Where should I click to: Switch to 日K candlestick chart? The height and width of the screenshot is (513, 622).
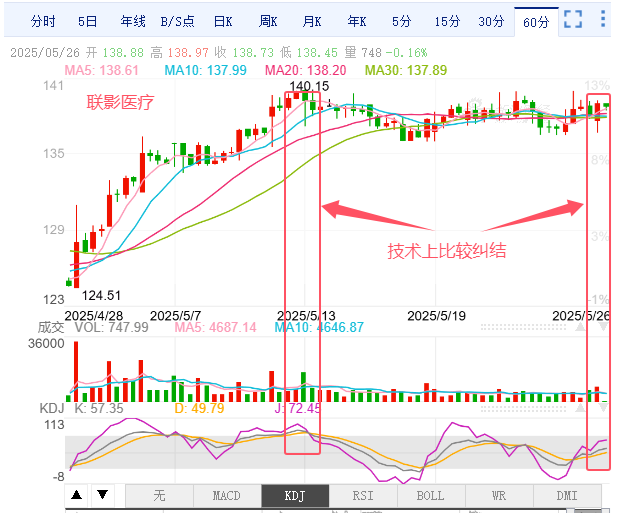(223, 21)
